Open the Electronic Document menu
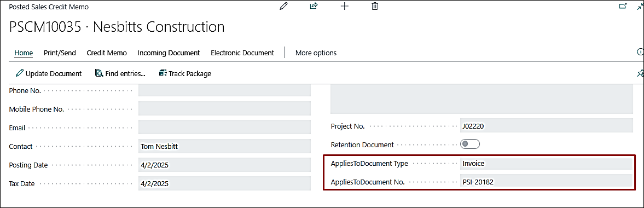644x208 pixels. pyautogui.click(x=242, y=53)
